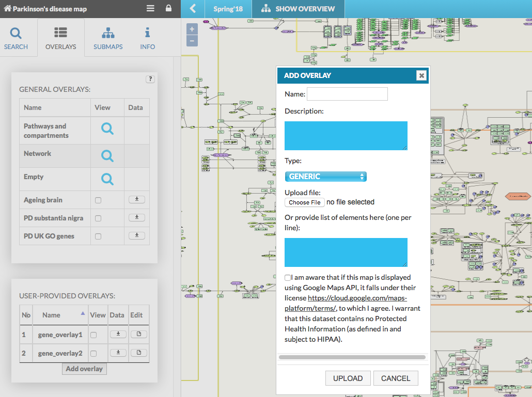View the Pathways and compartments overlay
This screenshot has width=532, height=397.
pos(107,130)
